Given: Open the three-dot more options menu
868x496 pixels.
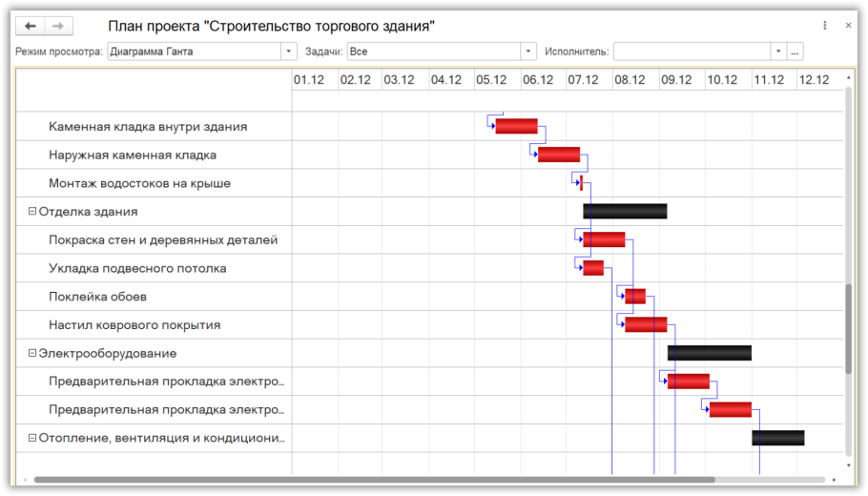Looking at the screenshot, I should (825, 26).
